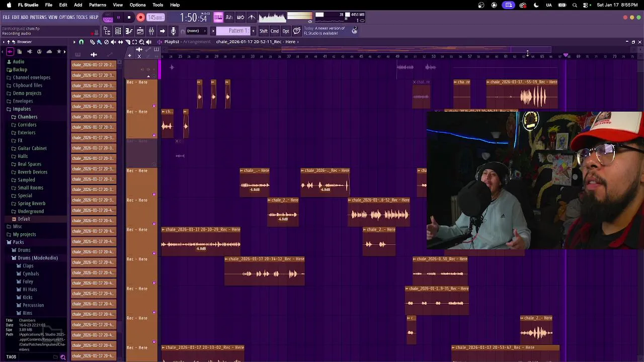644x362 pixels.
Task: Toggle the Shift modifier button
Action: (264, 31)
